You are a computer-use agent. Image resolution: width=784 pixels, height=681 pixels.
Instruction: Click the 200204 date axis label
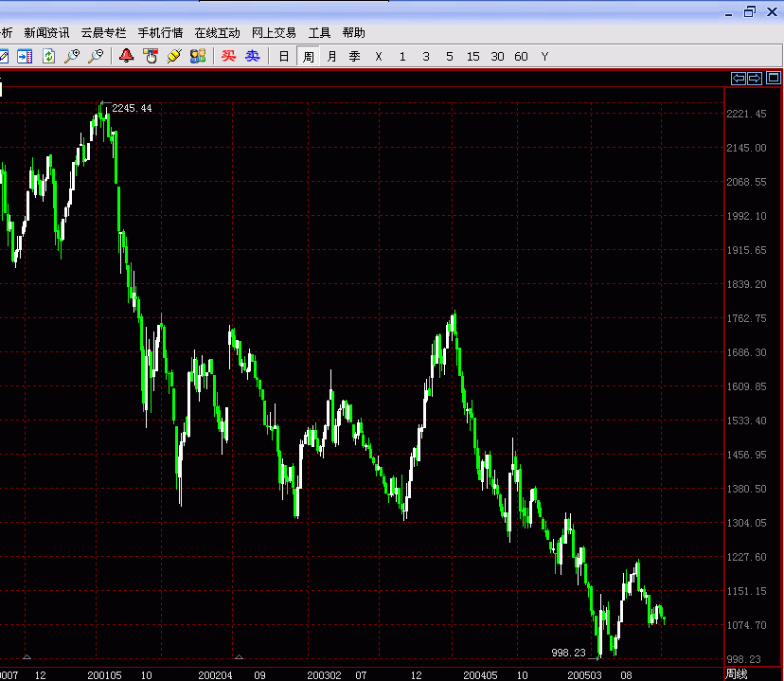pos(215,675)
